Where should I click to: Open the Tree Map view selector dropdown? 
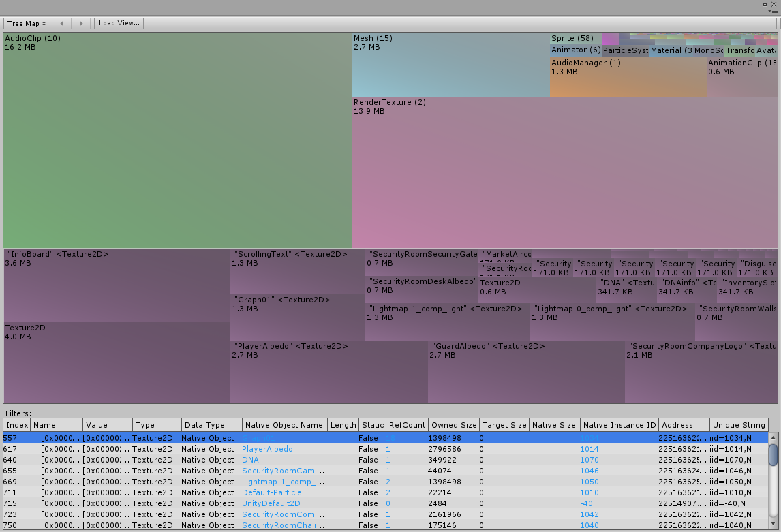(25, 22)
